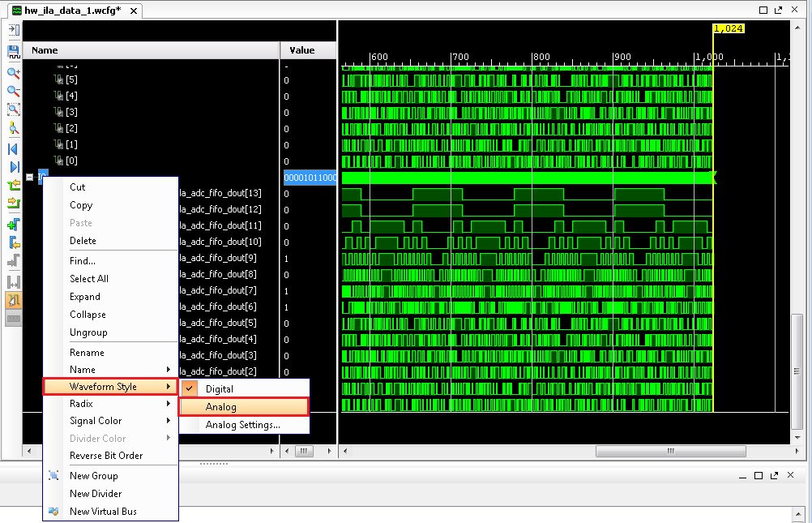
Task: Click the swap cursors icon
Action: 14,282
